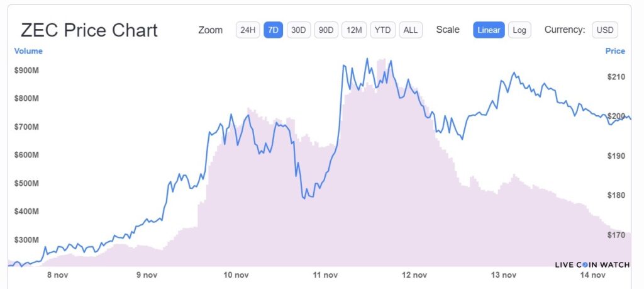The width and height of the screenshot is (644, 289).
Task: Select the 7D zoom range
Action: [x=273, y=30]
